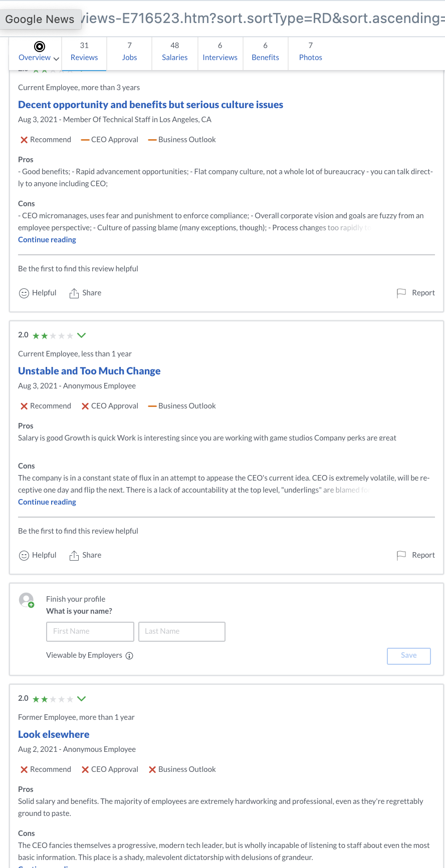This screenshot has width=445, height=868.
Task: Open the Benefits tab
Action: [265, 52]
